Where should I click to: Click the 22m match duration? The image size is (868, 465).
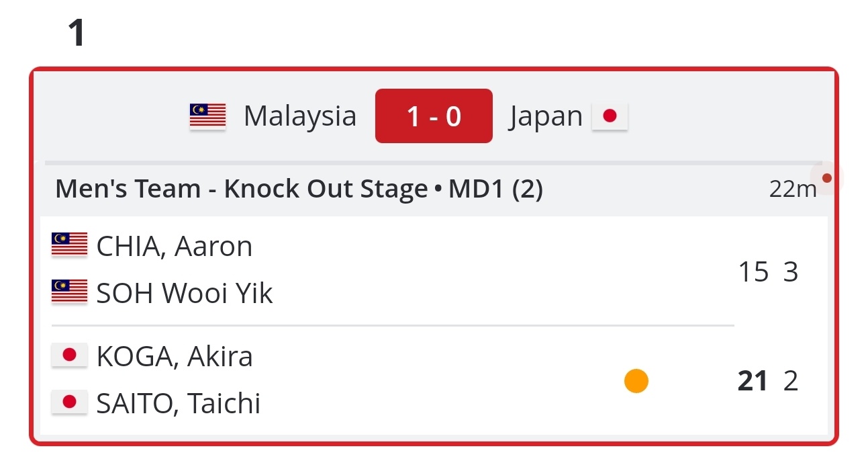[792, 189]
